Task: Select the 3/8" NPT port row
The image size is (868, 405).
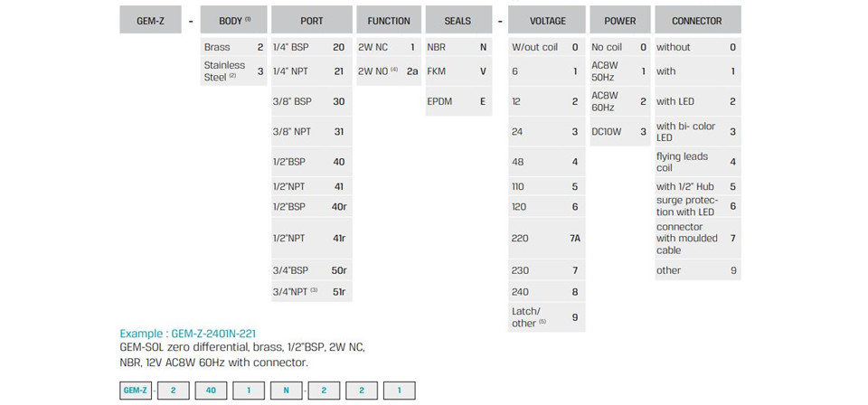Action: coord(311,132)
